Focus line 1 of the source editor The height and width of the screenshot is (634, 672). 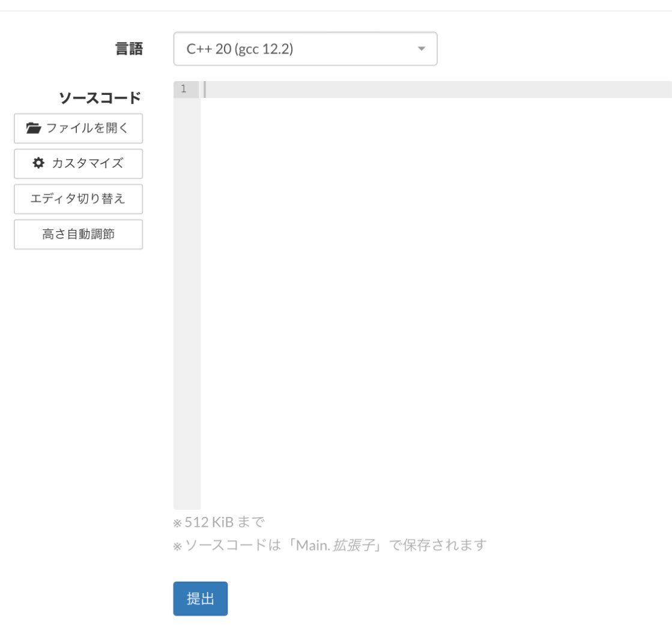point(436,89)
